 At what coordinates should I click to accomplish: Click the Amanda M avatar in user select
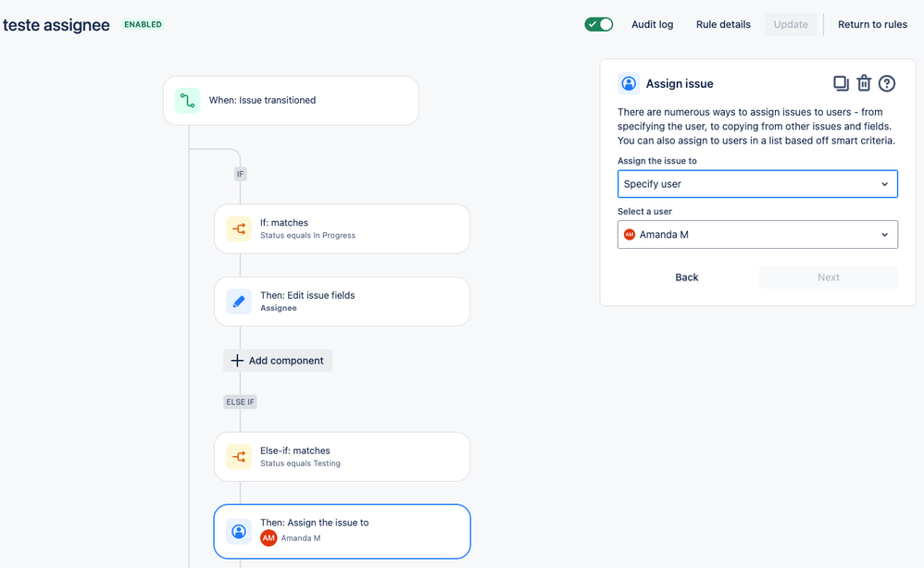click(630, 234)
